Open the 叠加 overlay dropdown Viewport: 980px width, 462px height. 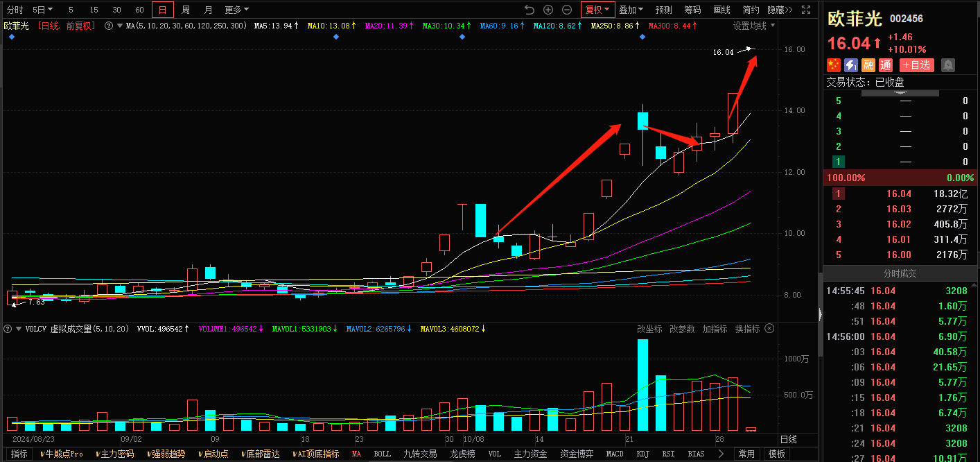631,10
